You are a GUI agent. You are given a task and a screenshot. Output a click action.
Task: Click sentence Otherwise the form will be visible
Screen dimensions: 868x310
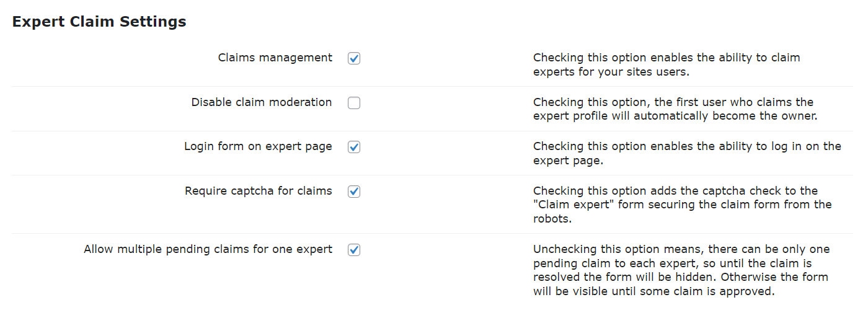tap(681, 283)
